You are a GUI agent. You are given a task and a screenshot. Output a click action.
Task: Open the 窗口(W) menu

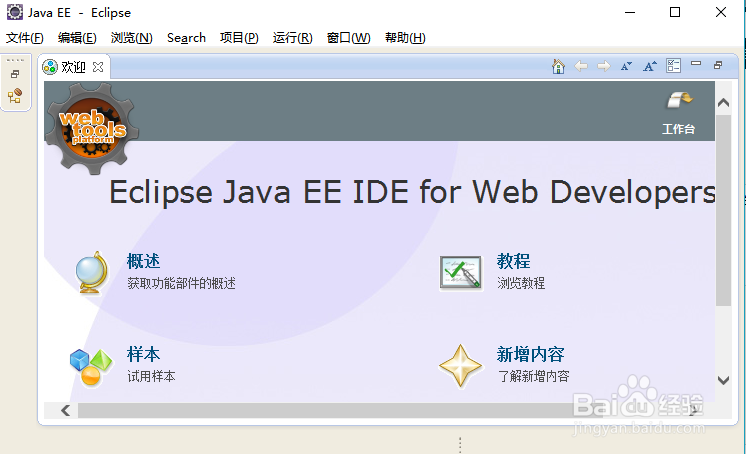[x=349, y=38]
